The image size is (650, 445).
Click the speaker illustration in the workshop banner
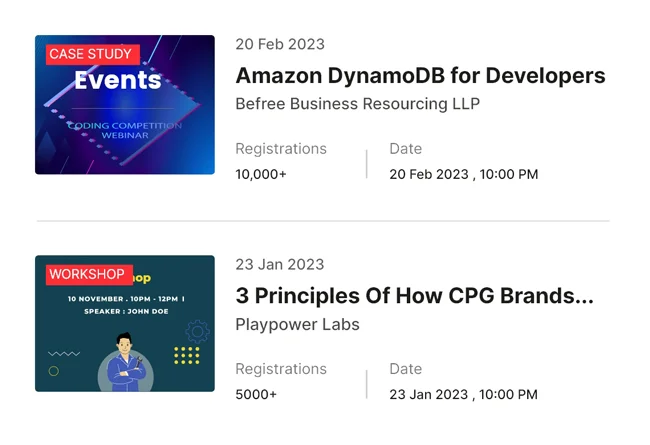click(x=125, y=361)
